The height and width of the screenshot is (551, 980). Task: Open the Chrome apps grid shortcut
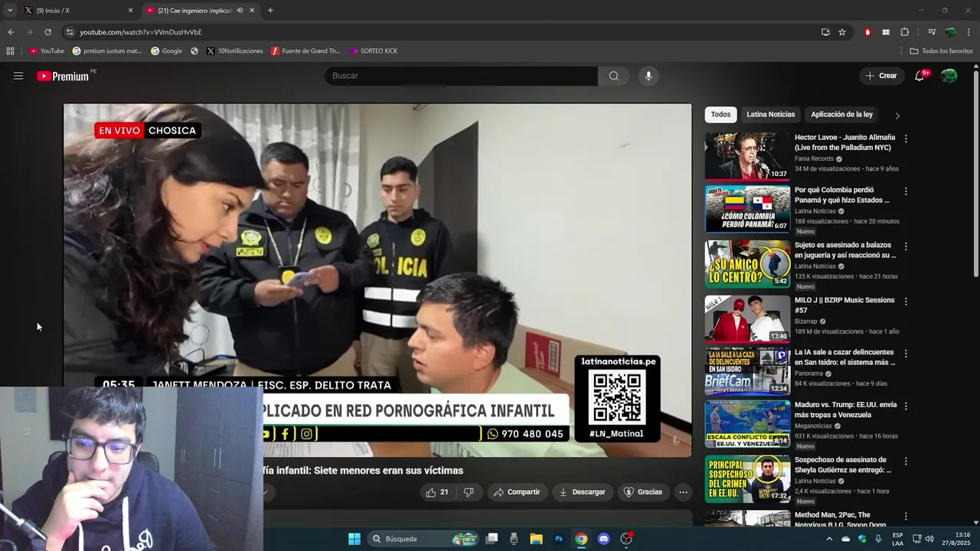[10, 51]
